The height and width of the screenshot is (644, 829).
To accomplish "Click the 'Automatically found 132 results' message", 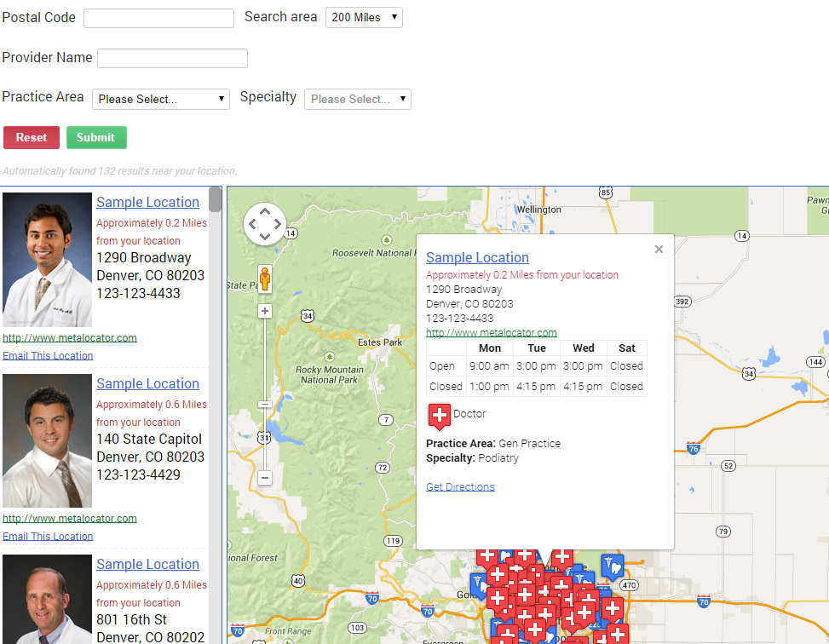I will click(x=119, y=171).
